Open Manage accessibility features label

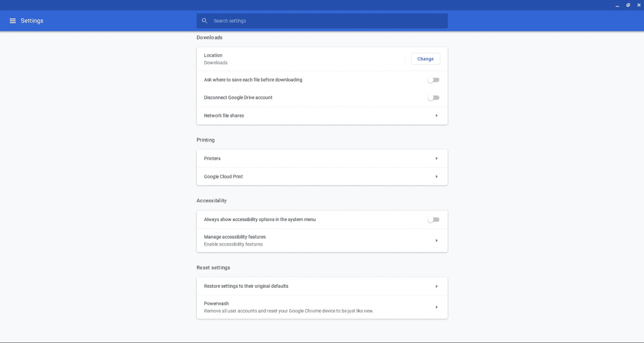[235, 237]
